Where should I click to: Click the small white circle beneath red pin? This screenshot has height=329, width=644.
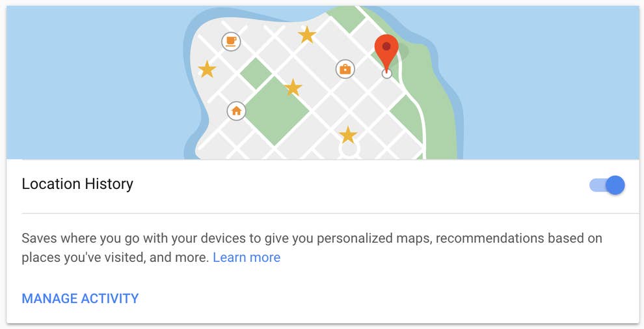386,74
